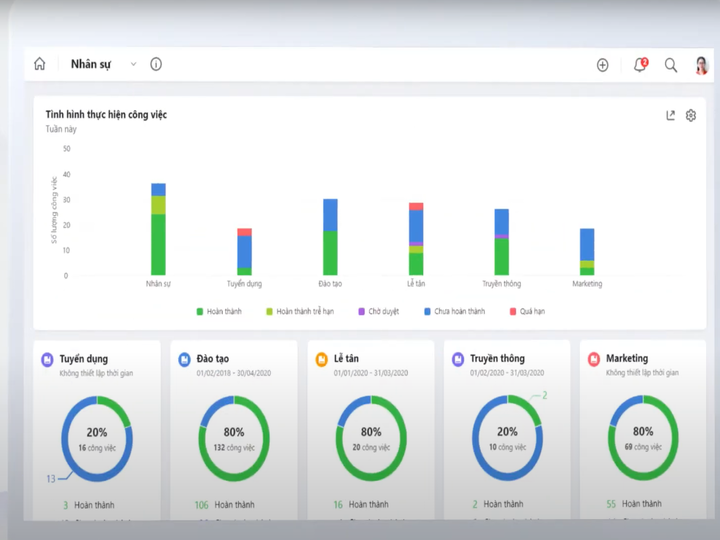Open the user profile avatar

(701, 65)
